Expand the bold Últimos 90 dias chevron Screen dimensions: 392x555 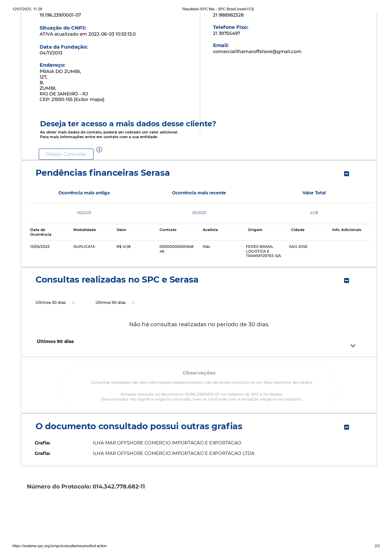click(x=353, y=346)
